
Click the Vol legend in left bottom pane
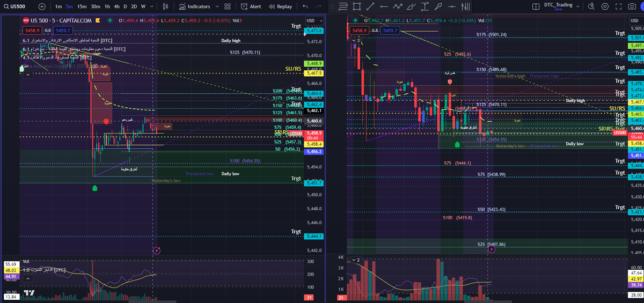point(26,261)
